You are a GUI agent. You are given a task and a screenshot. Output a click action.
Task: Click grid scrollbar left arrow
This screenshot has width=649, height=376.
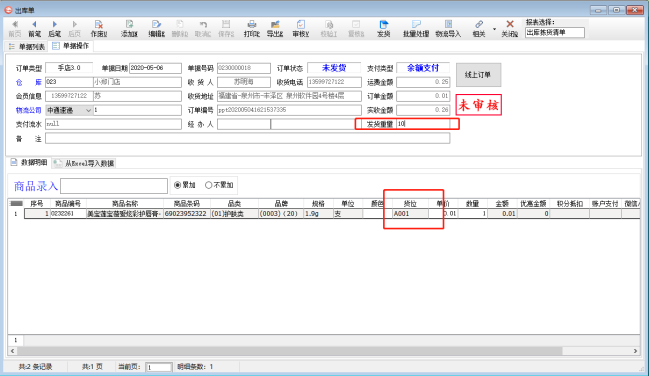[x=12, y=351]
